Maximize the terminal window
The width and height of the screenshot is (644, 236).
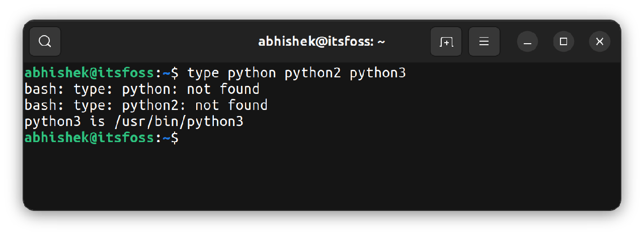pos(563,42)
